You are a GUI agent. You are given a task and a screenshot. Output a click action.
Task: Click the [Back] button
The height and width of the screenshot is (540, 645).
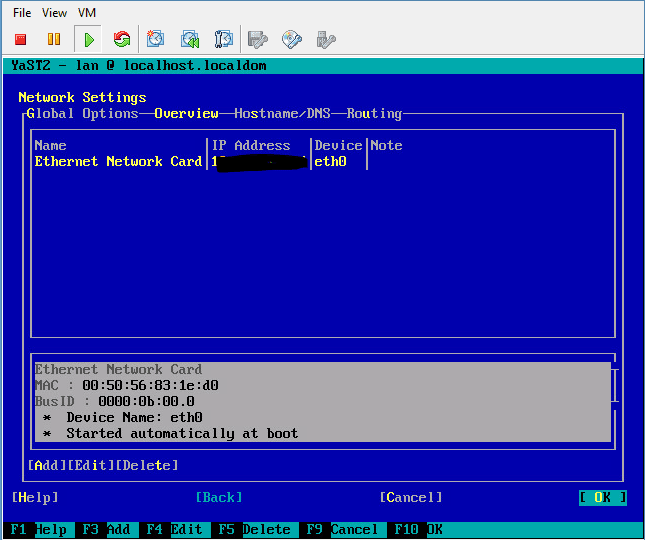219,497
